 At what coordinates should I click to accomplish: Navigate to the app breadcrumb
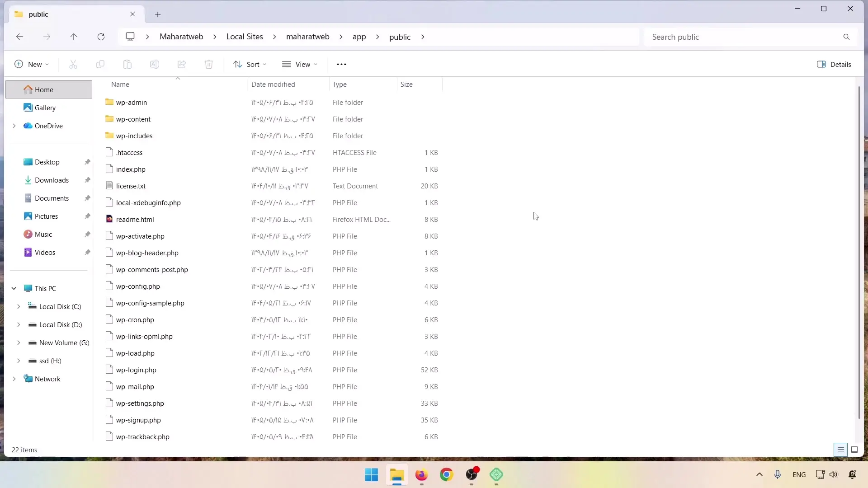(x=359, y=37)
